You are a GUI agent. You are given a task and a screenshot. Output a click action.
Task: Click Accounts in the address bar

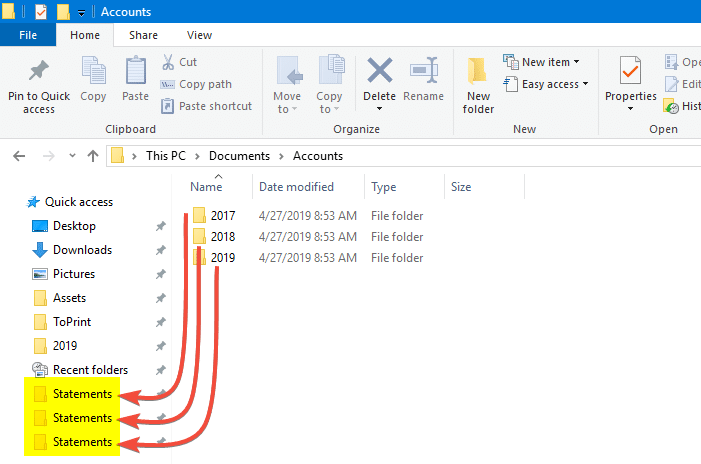(x=318, y=156)
